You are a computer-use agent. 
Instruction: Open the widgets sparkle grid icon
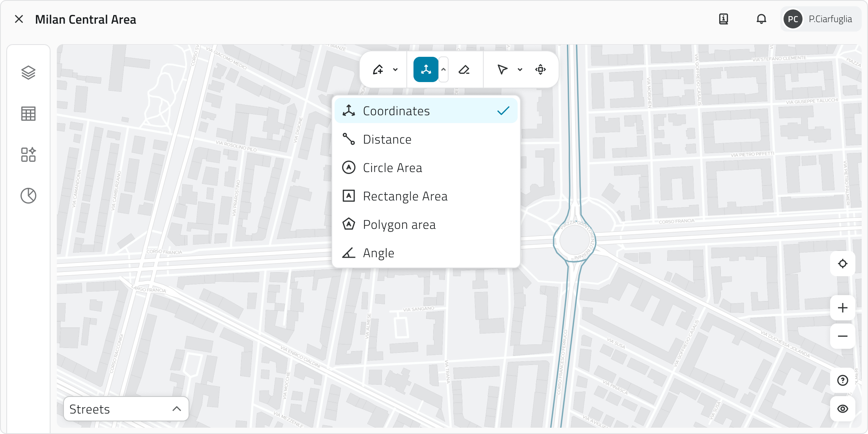pos(28,155)
